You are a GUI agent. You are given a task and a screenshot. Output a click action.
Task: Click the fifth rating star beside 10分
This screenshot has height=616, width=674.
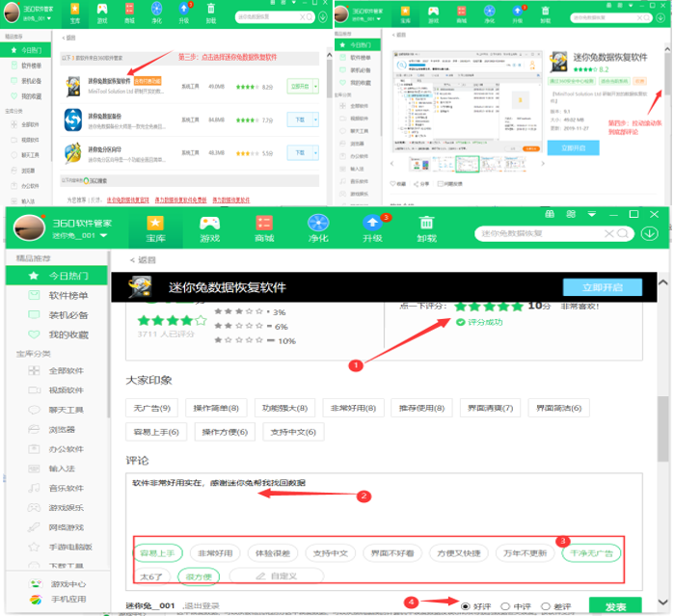(518, 306)
